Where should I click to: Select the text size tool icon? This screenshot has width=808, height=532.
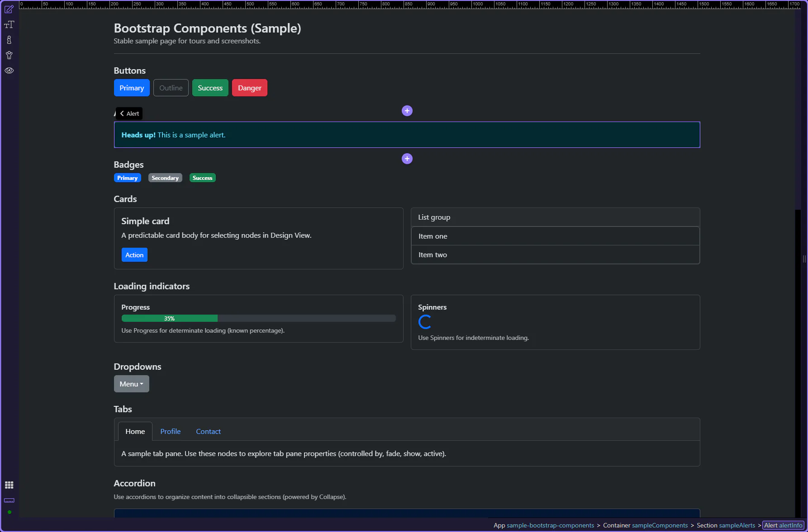(9, 25)
